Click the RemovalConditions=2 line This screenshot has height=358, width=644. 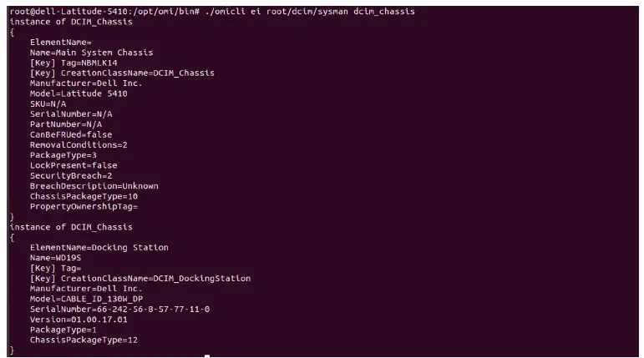pos(79,144)
